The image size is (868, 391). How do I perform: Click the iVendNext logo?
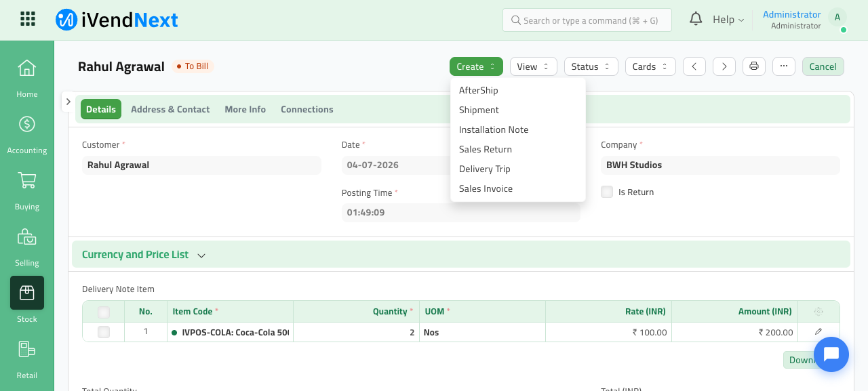tap(117, 20)
